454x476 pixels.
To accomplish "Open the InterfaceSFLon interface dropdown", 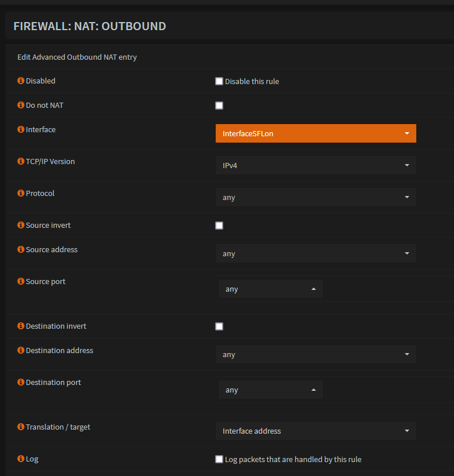I will click(x=315, y=133).
